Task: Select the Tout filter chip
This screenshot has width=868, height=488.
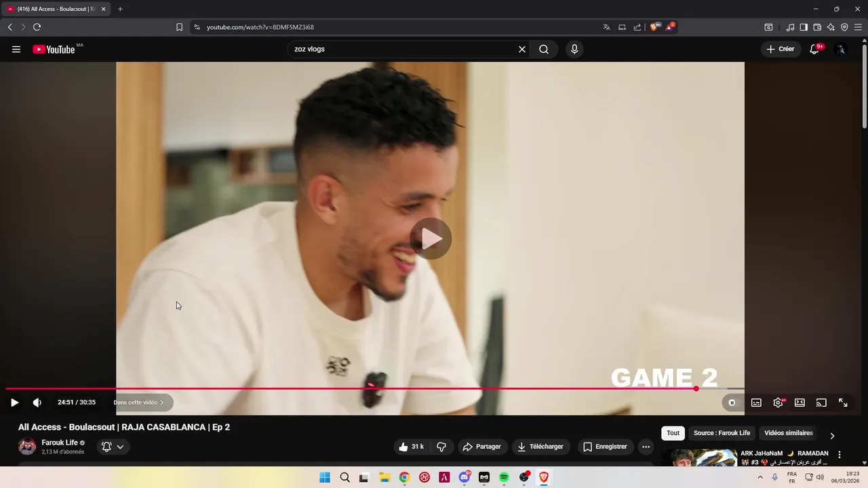Action: pos(673,433)
